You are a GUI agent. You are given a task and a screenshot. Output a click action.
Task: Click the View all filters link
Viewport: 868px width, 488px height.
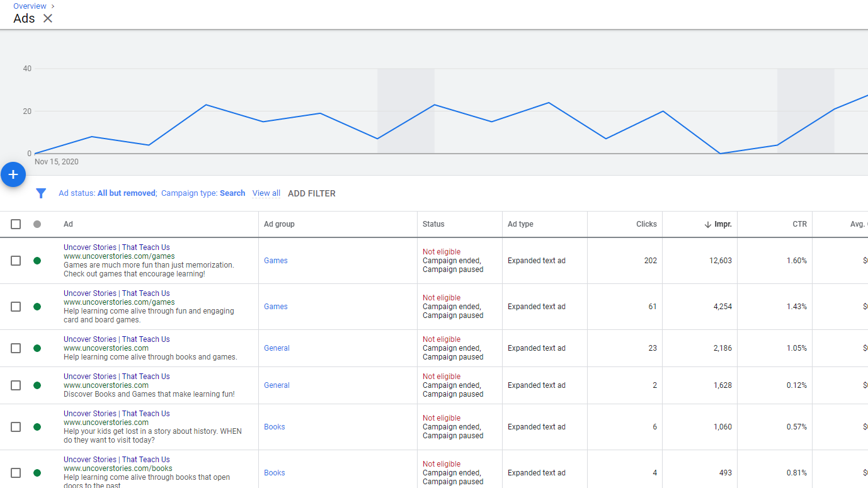(266, 193)
